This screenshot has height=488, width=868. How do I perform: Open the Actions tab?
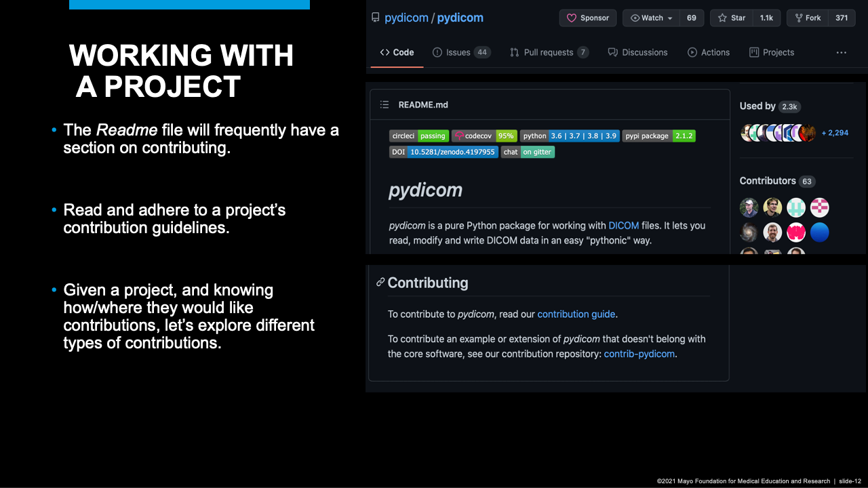[x=709, y=52]
